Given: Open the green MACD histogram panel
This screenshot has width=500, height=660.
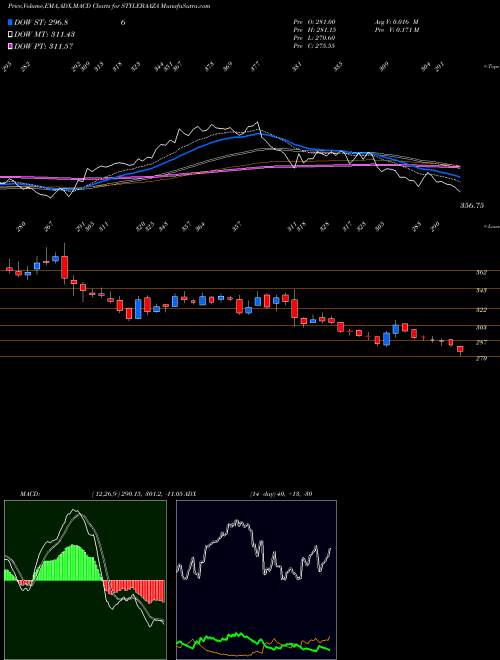Looking at the screenshot, I should tap(85, 580).
